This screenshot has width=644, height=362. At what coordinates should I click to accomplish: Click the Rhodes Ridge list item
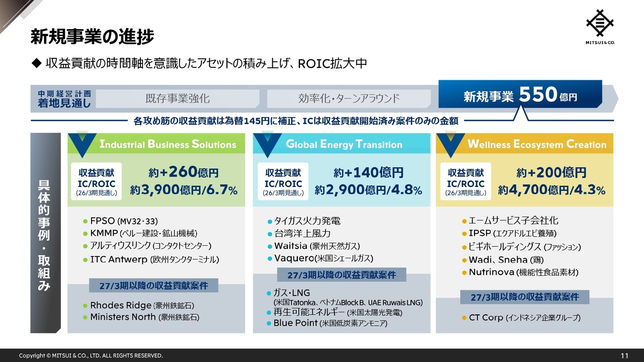pos(141,305)
